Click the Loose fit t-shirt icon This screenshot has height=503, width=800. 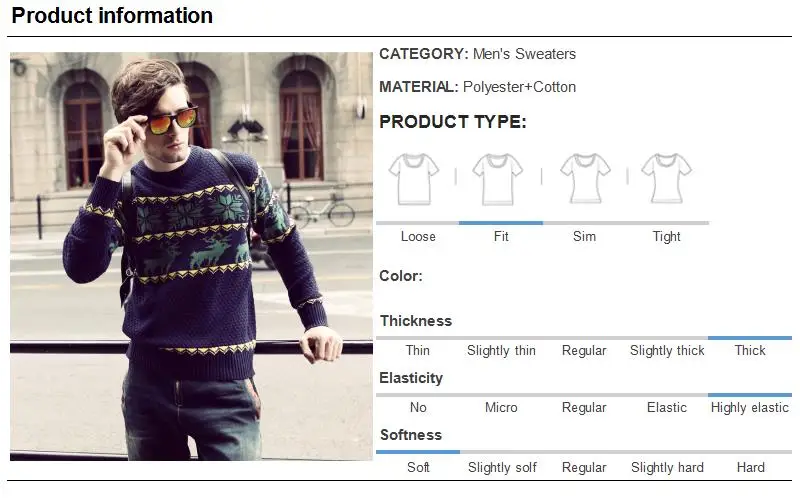(414, 179)
